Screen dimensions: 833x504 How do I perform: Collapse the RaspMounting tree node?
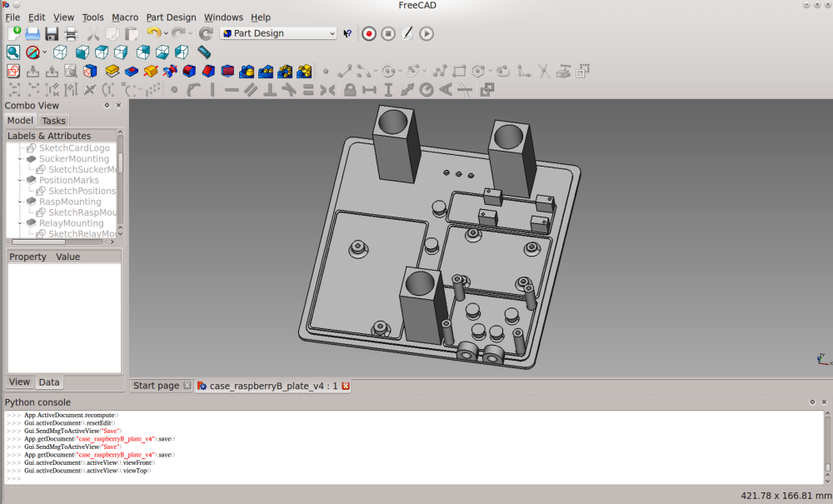[20, 202]
